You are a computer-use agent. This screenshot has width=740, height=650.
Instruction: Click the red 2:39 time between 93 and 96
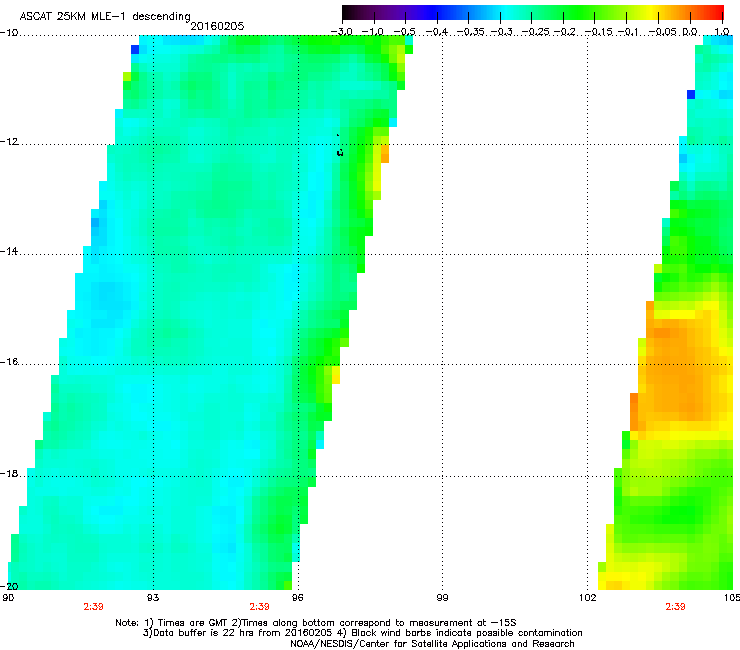click(x=259, y=607)
